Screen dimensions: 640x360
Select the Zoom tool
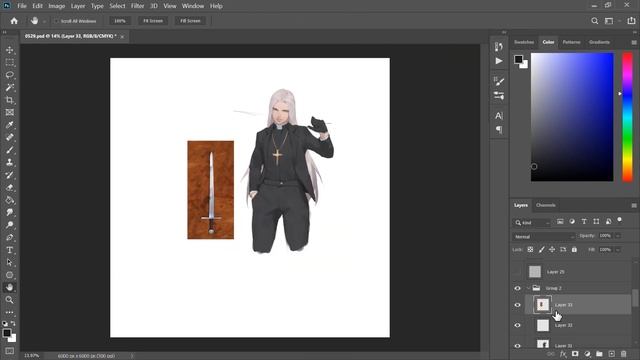click(9, 300)
